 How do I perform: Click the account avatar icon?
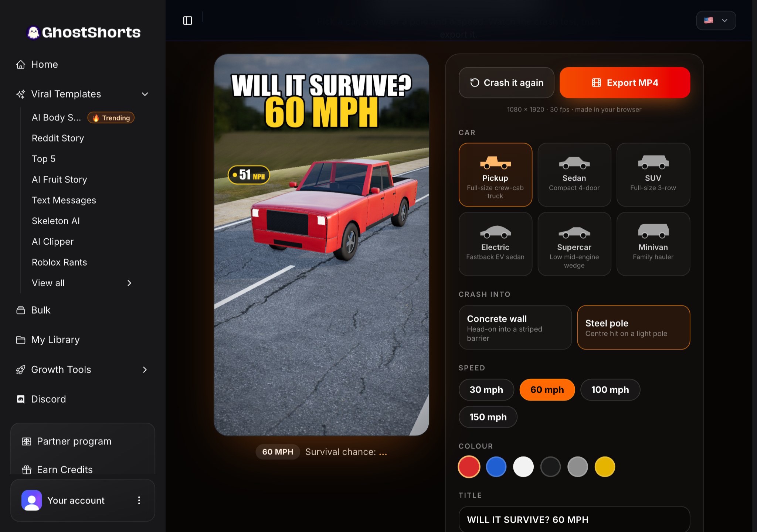pyautogui.click(x=32, y=501)
